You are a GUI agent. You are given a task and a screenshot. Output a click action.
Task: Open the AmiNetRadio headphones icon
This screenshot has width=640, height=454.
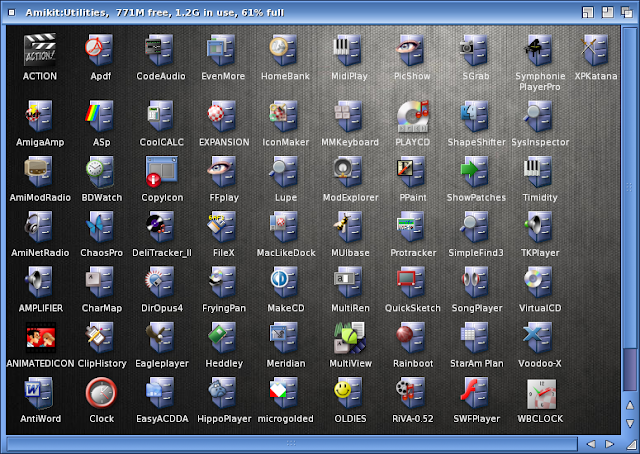pyautogui.click(x=40, y=227)
